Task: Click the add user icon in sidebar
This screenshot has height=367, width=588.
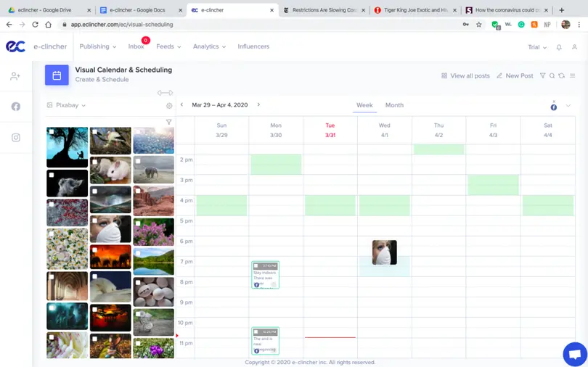Action: (x=15, y=76)
